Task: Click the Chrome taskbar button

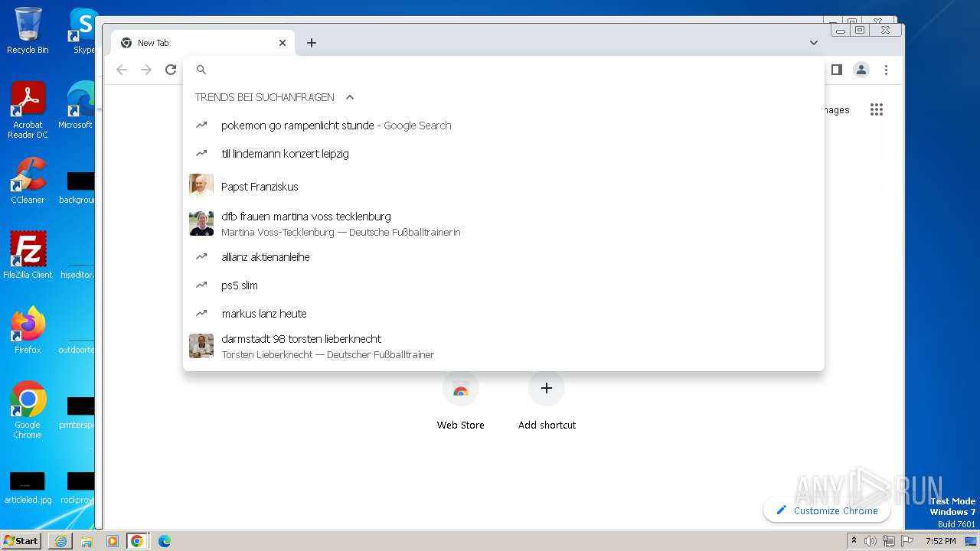Action: point(137,541)
